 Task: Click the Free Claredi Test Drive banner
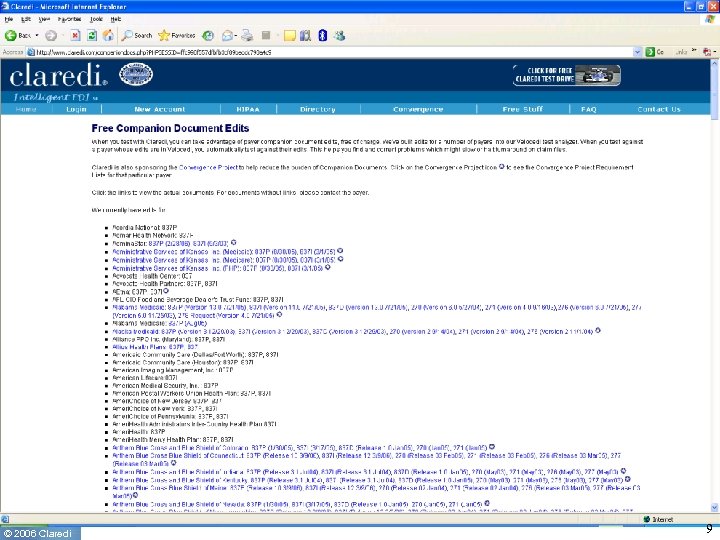tap(567, 75)
